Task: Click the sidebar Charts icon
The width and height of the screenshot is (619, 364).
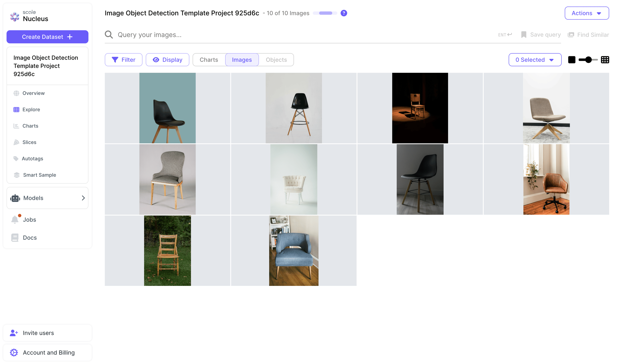Action: click(x=16, y=126)
